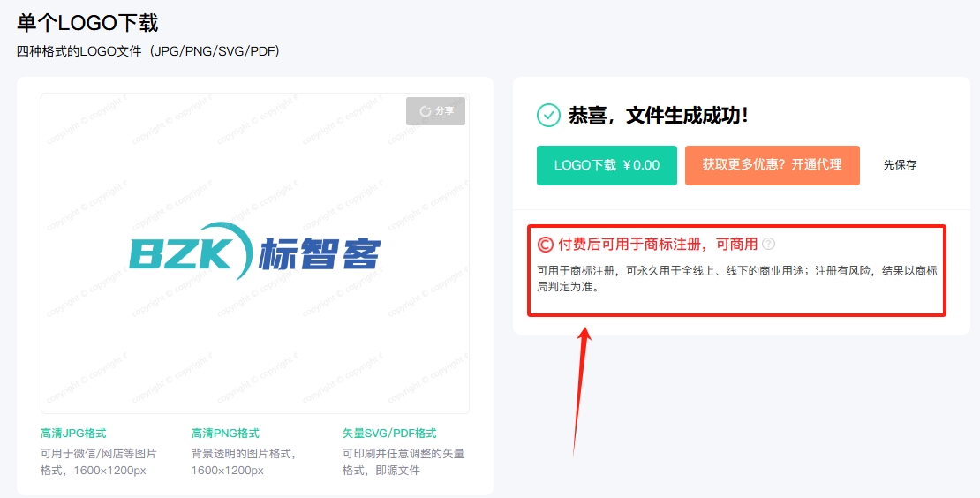The height and width of the screenshot is (498, 980).
Task: Click the copyright icon before 付费后可用于商标注册
Action: pyautogui.click(x=545, y=245)
